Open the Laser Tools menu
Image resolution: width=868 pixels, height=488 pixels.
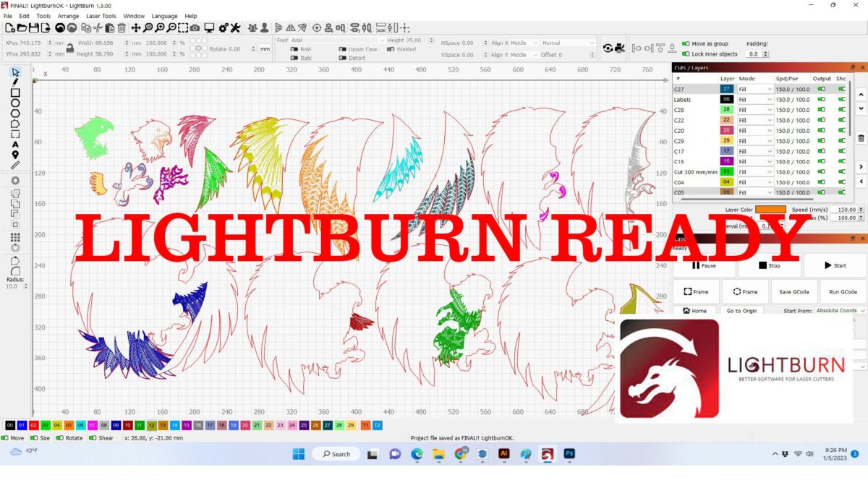pyautogui.click(x=101, y=16)
